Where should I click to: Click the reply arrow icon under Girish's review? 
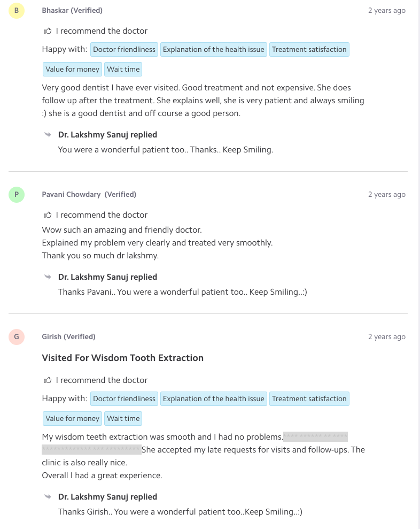point(48,497)
